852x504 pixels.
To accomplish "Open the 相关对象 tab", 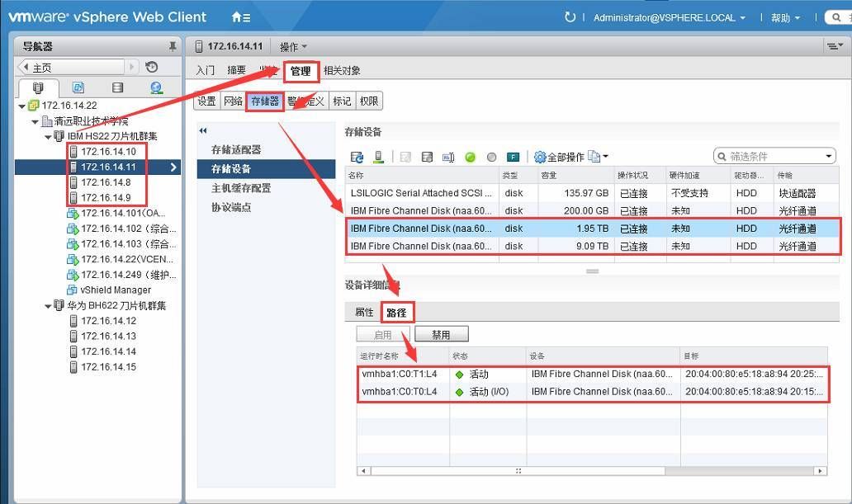I will point(342,71).
